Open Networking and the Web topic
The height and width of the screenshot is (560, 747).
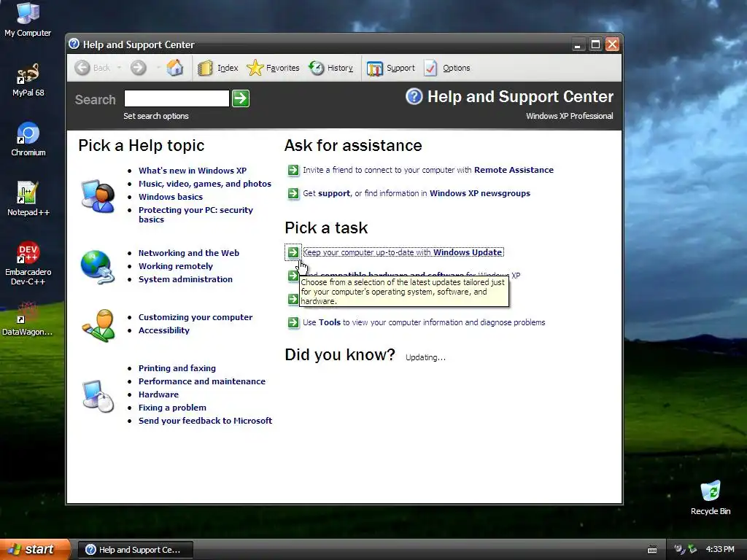[189, 253]
